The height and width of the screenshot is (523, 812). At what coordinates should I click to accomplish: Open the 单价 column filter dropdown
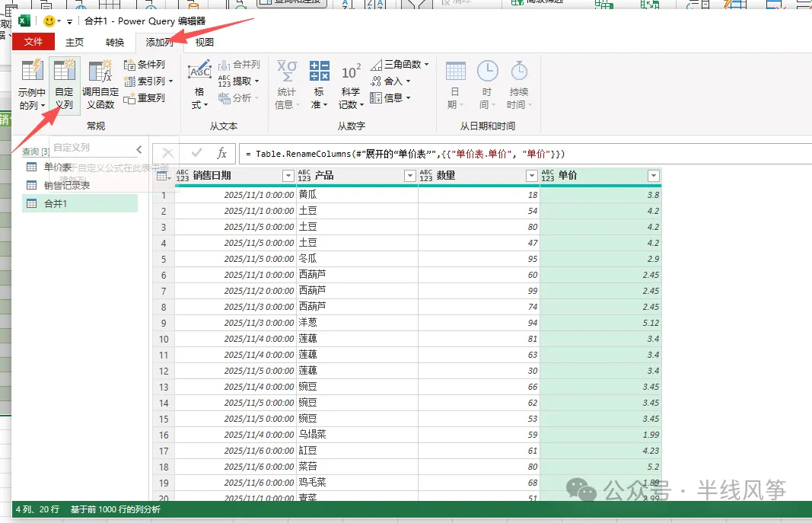[x=654, y=176]
